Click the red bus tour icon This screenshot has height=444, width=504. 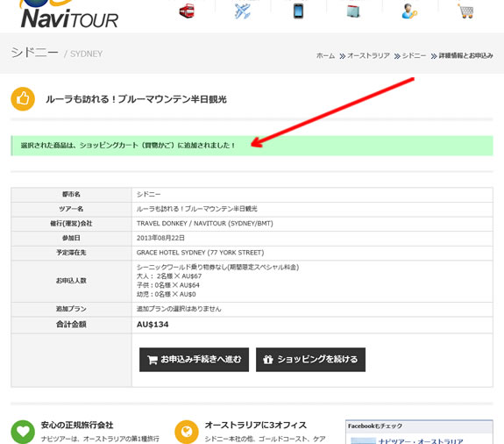tap(187, 11)
